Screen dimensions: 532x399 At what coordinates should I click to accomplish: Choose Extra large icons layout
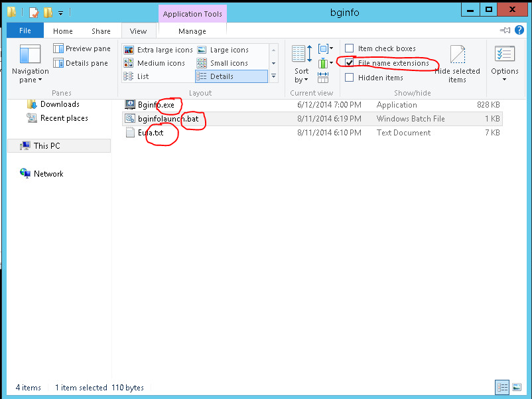(x=158, y=50)
